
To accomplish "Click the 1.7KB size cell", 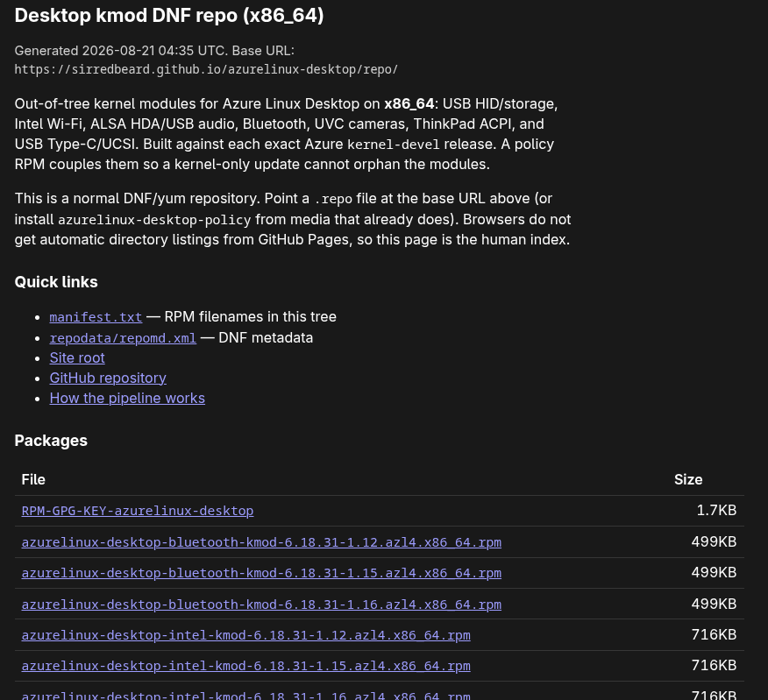I will click(x=716, y=510).
